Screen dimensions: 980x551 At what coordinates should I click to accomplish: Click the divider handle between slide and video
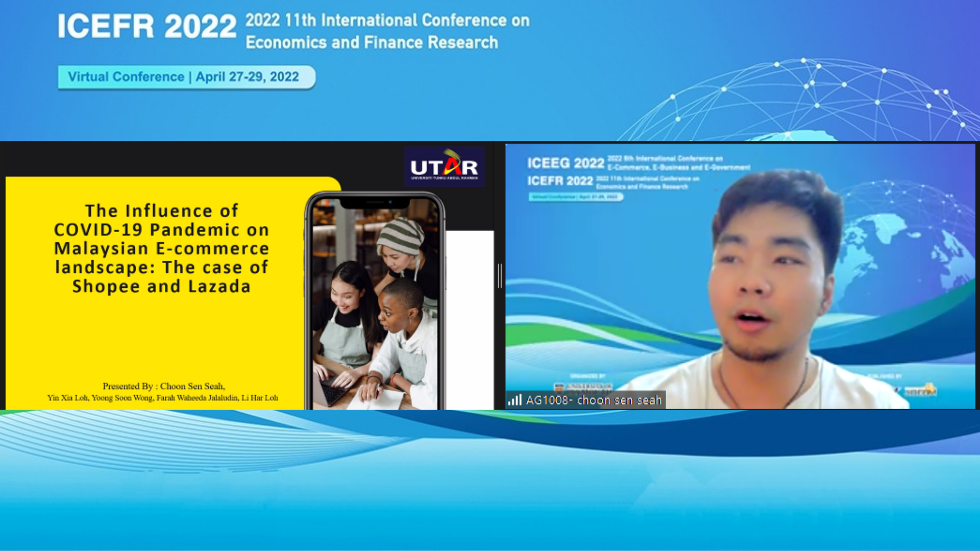pyautogui.click(x=500, y=276)
